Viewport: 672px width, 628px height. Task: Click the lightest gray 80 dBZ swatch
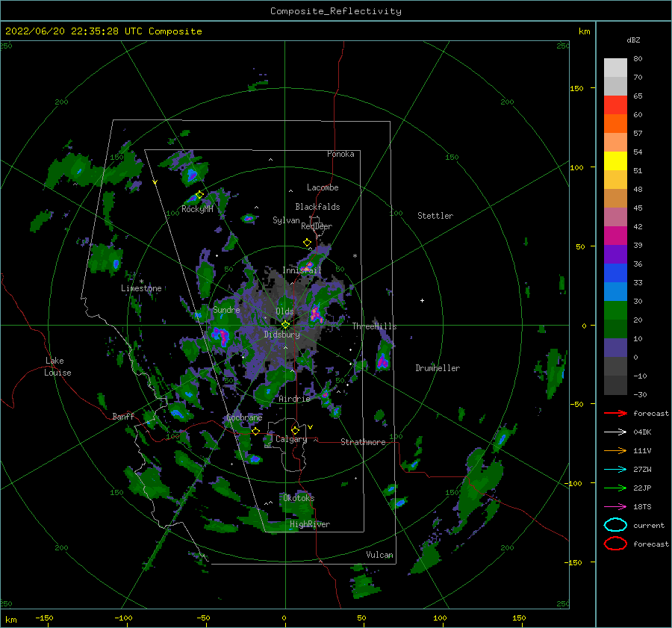click(615, 68)
